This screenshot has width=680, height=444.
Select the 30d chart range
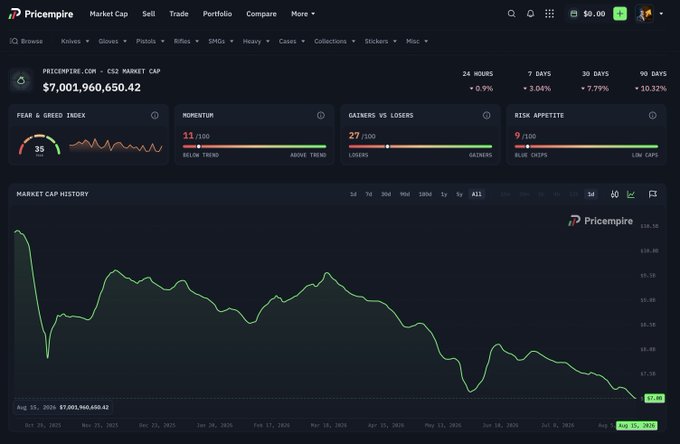pos(386,194)
